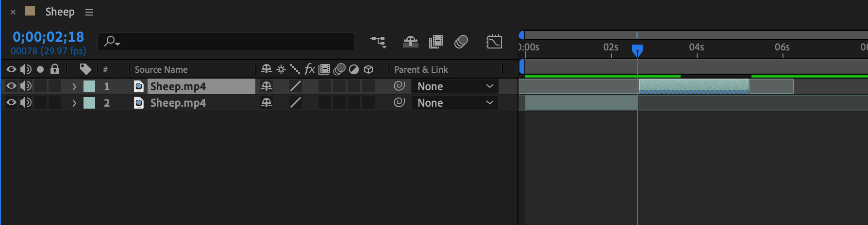868x225 pixels.
Task: Expand layer 1 properties with twirl arrow
Action: pyautogui.click(x=74, y=86)
